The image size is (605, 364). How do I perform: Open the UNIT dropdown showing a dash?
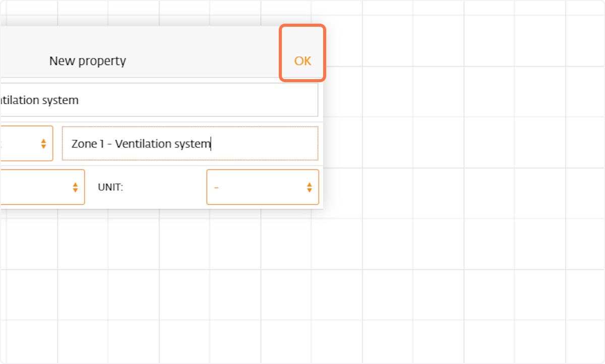(x=263, y=187)
